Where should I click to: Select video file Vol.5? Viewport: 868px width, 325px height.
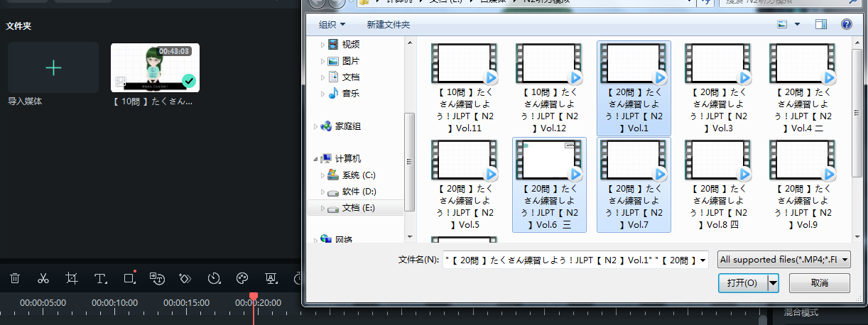pyautogui.click(x=466, y=184)
